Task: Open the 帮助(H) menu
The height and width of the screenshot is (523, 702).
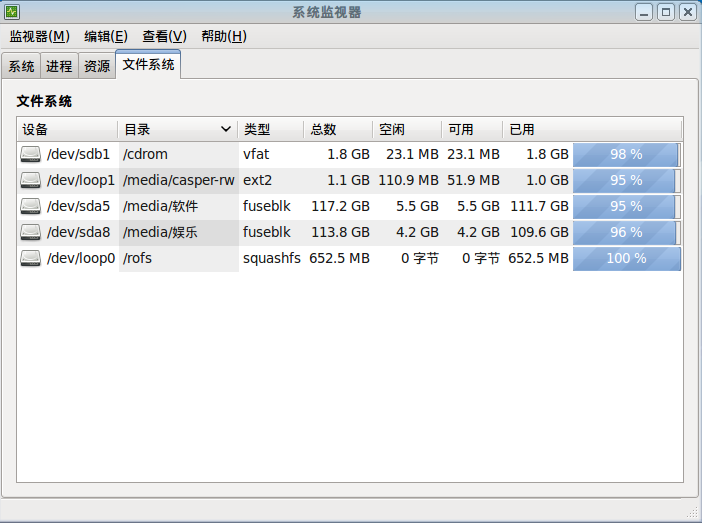Action: click(x=224, y=36)
